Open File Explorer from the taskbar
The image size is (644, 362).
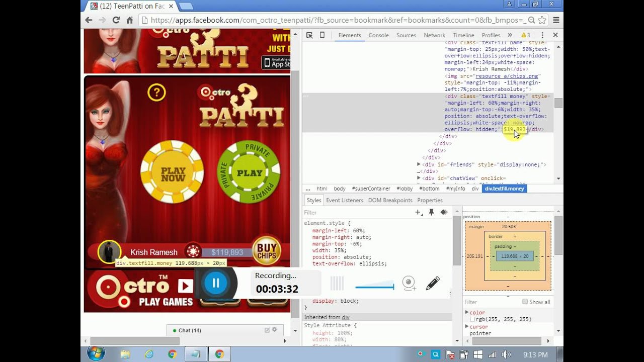(x=125, y=354)
